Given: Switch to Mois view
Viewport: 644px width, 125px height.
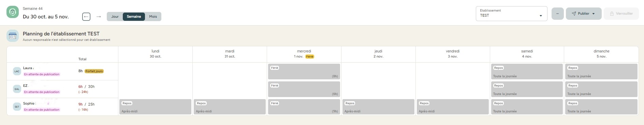Looking at the screenshot, I should [x=153, y=16].
